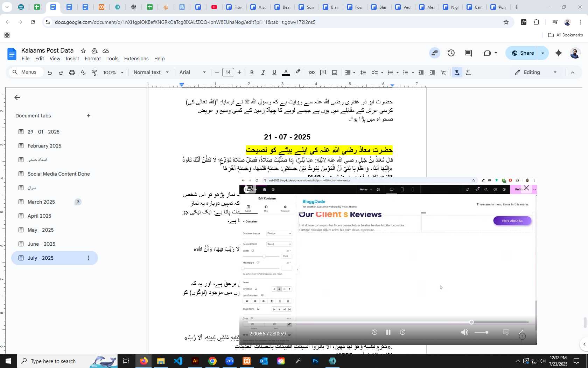The width and height of the screenshot is (588, 368).
Task: Toggle underline formatting
Action: pyautogui.click(x=274, y=73)
